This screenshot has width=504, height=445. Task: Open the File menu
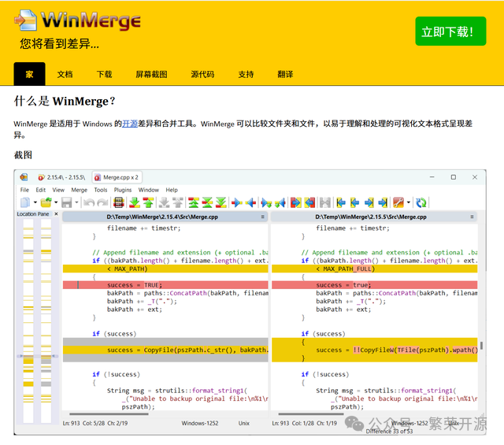pos(24,190)
